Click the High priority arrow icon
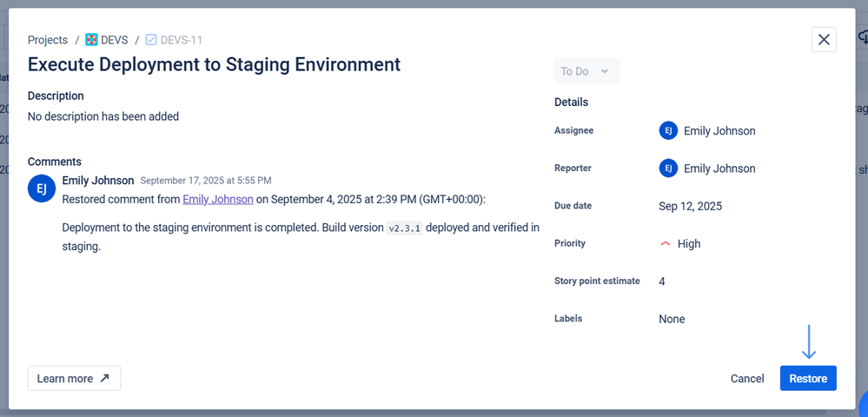 tap(666, 244)
